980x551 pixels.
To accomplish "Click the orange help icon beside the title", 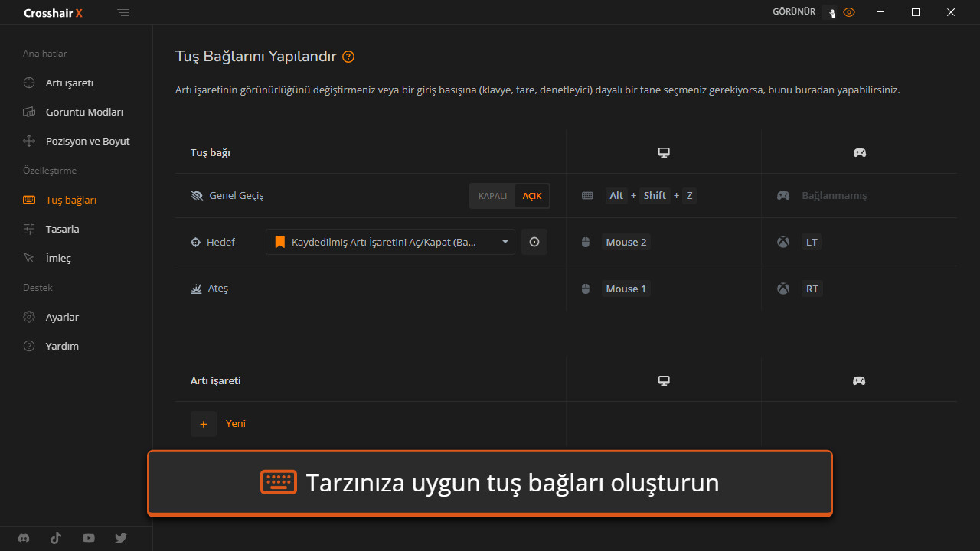I will point(348,57).
